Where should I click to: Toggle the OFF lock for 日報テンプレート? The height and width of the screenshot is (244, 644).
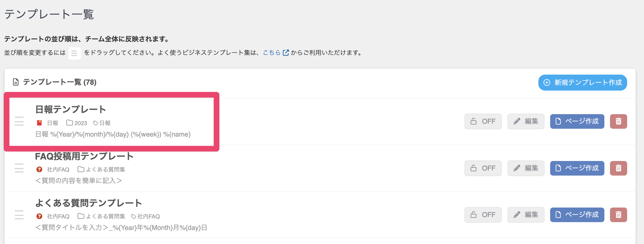click(x=483, y=121)
